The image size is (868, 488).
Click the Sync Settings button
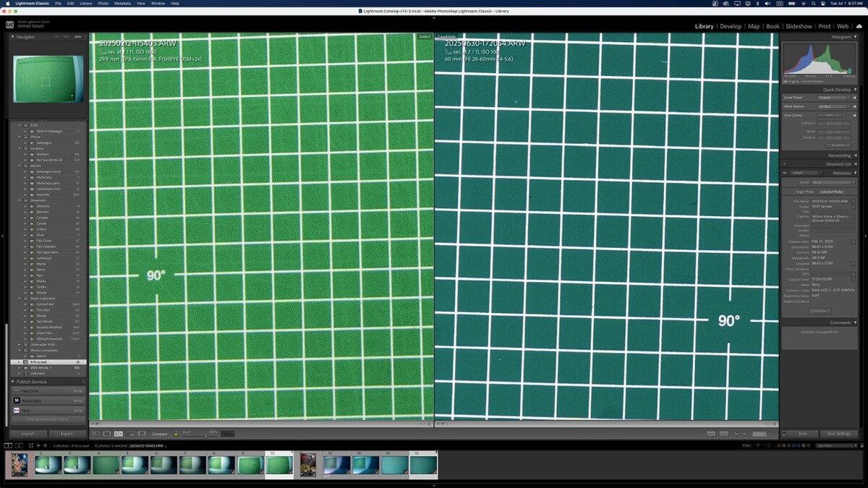tap(839, 434)
